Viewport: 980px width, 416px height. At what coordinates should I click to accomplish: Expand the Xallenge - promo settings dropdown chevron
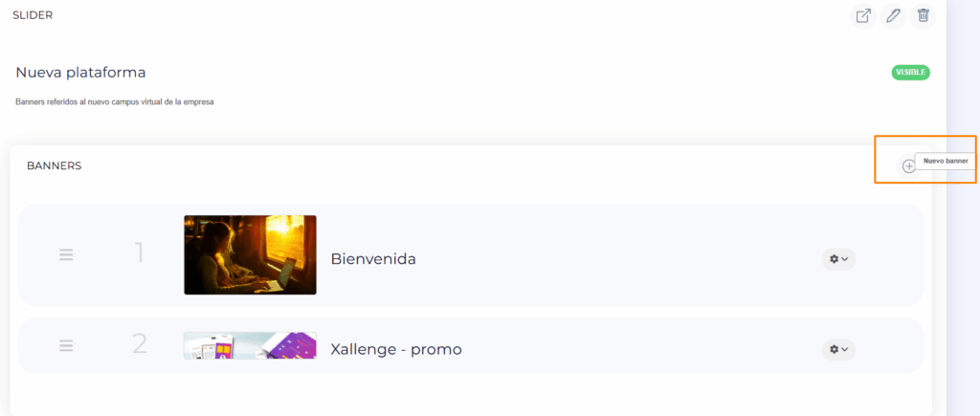pyautogui.click(x=845, y=349)
